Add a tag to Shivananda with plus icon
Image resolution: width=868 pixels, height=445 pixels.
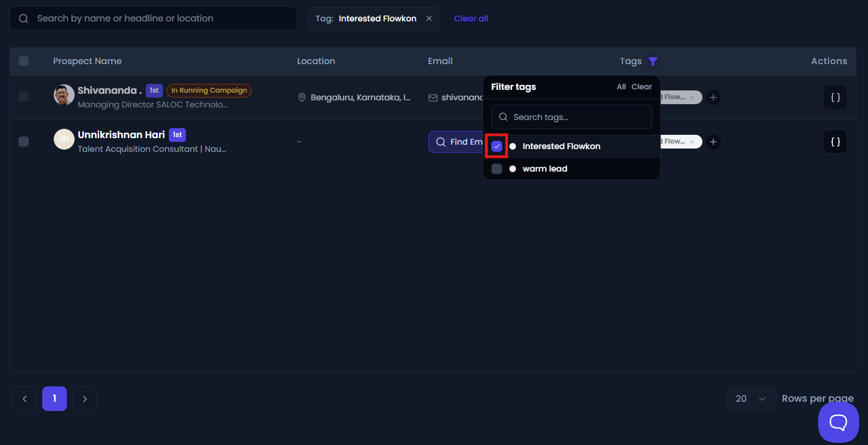click(x=713, y=98)
